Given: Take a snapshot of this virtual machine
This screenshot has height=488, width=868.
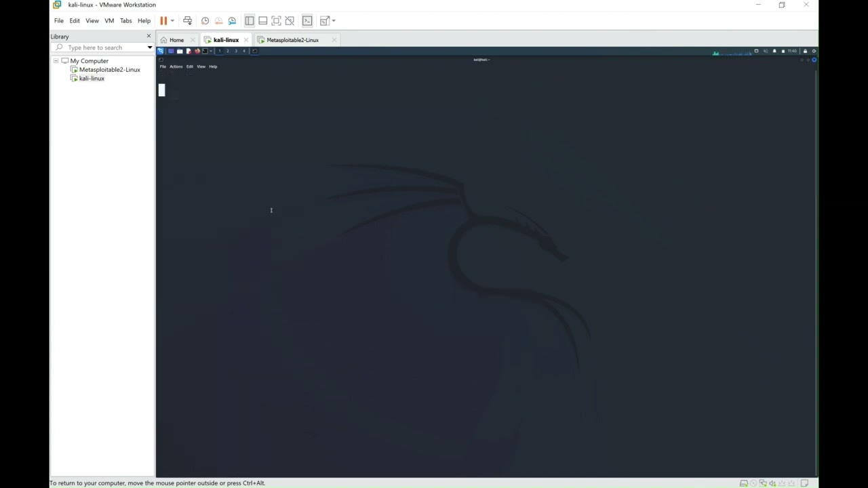Looking at the screenshot, I should click(x=205, y=21).
